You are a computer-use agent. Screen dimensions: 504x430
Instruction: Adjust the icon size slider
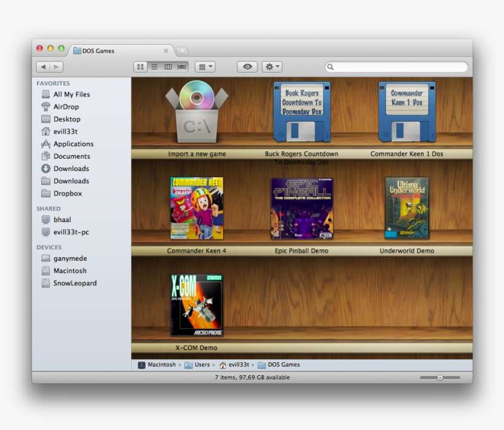click(x=440, y=378)
